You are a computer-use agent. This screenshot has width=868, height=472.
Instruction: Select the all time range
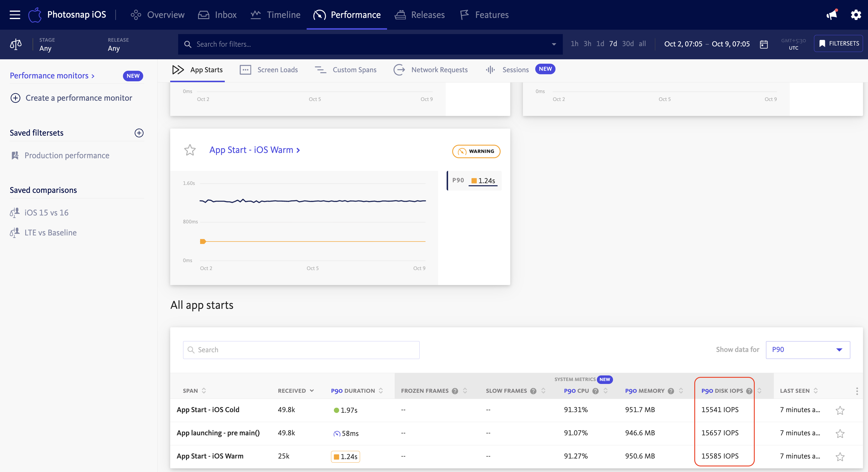click(x=642, y=44)
